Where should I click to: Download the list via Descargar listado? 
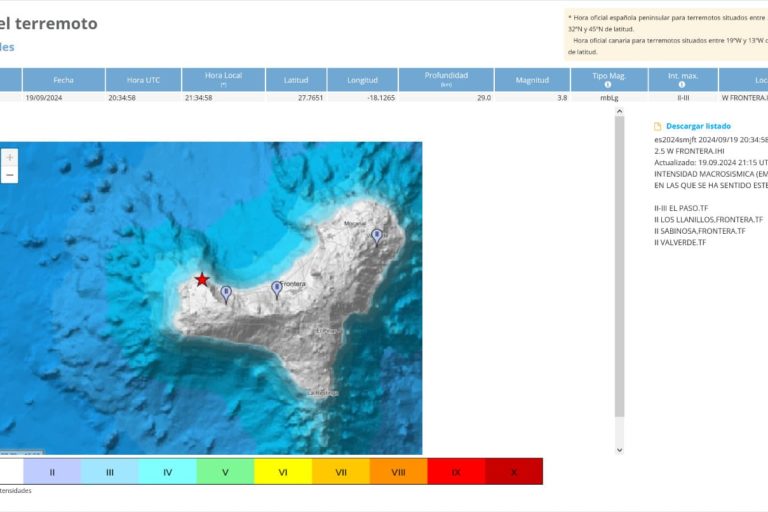(698, 126)
